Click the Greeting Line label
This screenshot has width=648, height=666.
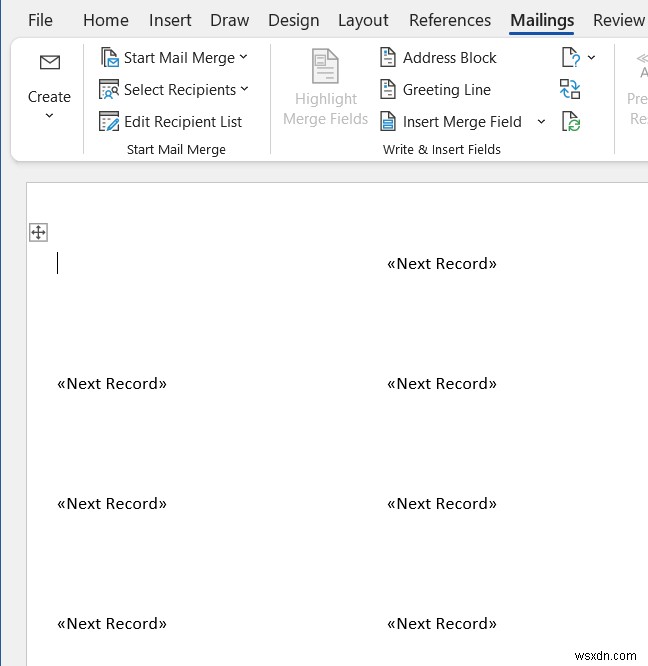coord(446,90)
